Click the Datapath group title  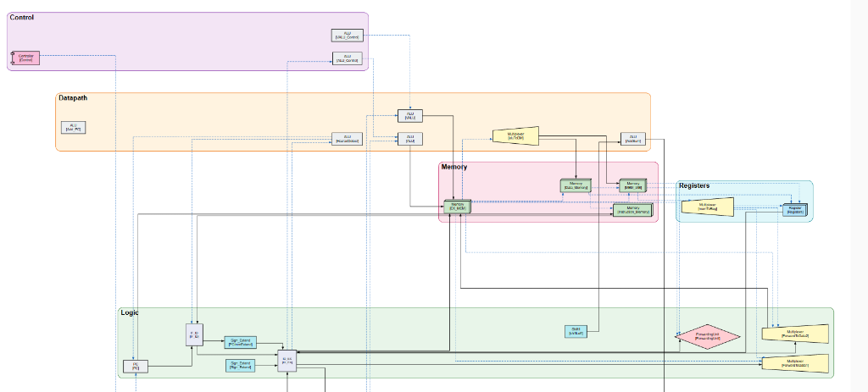click(73, 98)
